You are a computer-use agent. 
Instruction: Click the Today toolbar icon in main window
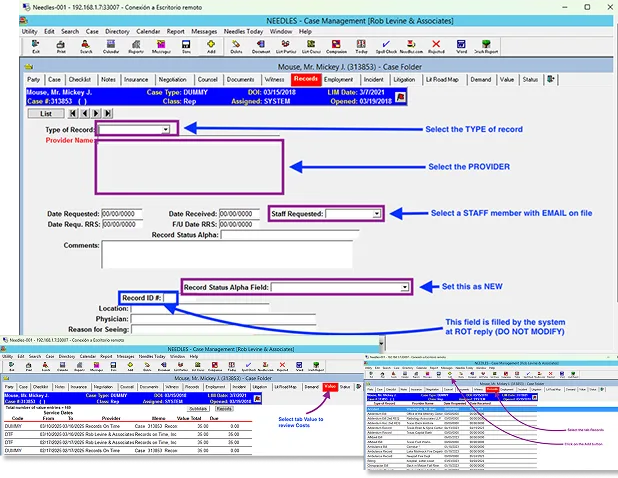pos(361,46)
